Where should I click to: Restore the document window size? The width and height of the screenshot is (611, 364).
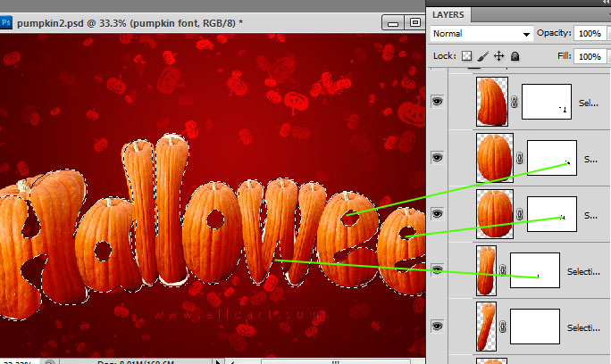(414, 22)
